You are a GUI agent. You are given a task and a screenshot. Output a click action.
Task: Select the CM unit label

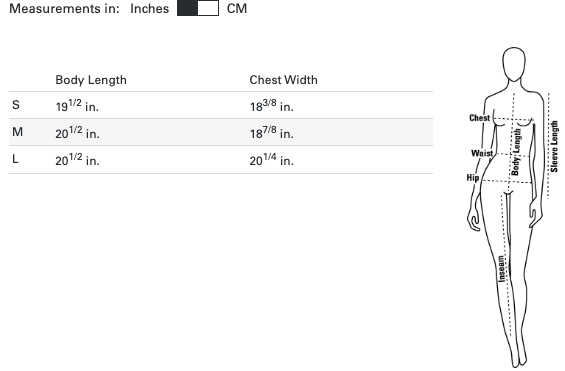pyautogui.click(x=237, y=8)
